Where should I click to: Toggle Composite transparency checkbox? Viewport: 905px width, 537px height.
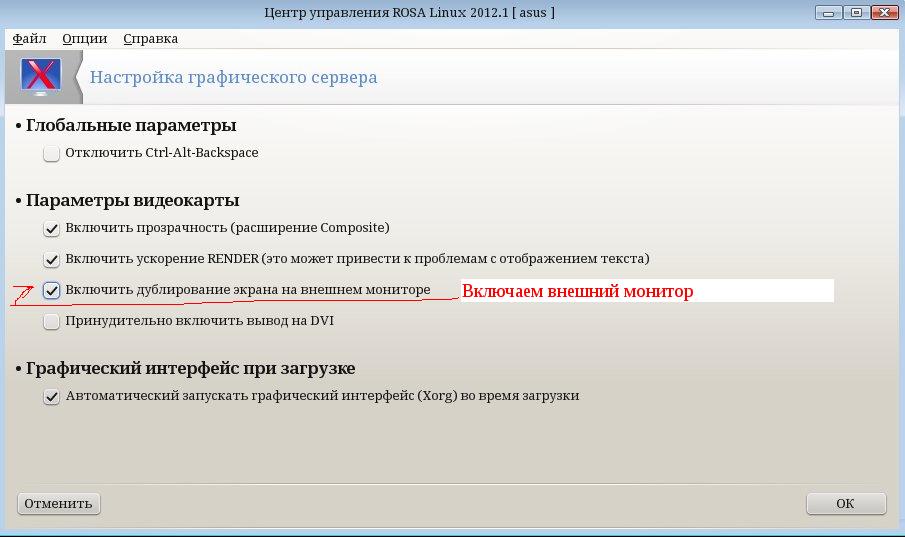(x=51, y=229)
